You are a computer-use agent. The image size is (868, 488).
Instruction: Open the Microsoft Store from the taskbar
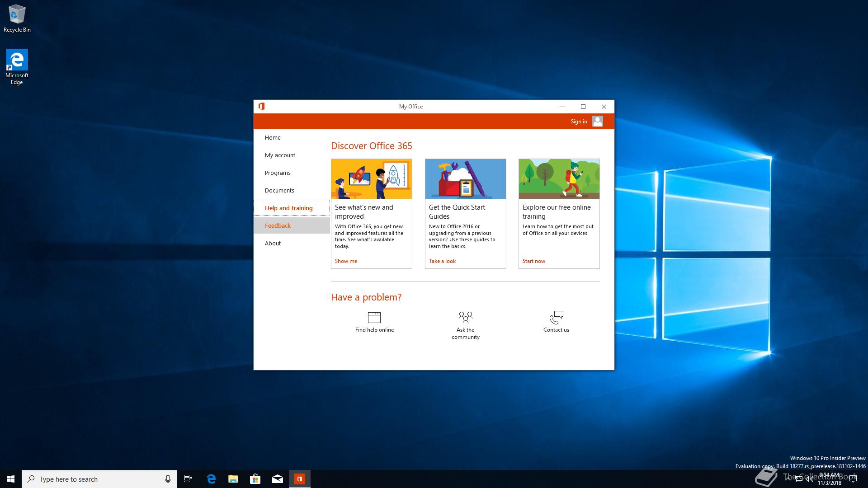tap(255, 479)
